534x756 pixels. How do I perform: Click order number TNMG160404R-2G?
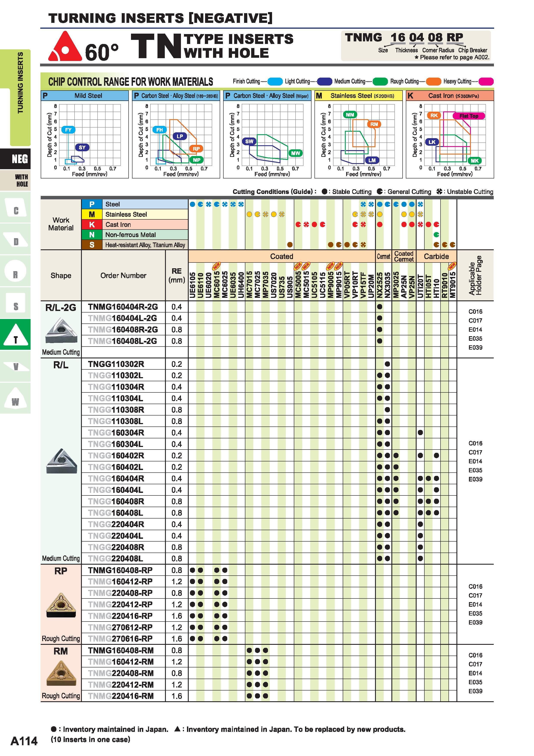(123, 307)
